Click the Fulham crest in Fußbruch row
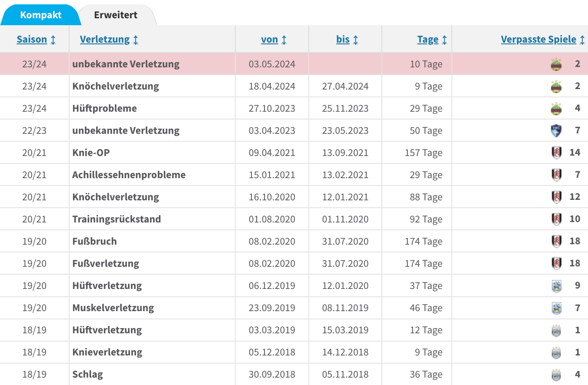588x385 pixels. (x=556, y=242)
